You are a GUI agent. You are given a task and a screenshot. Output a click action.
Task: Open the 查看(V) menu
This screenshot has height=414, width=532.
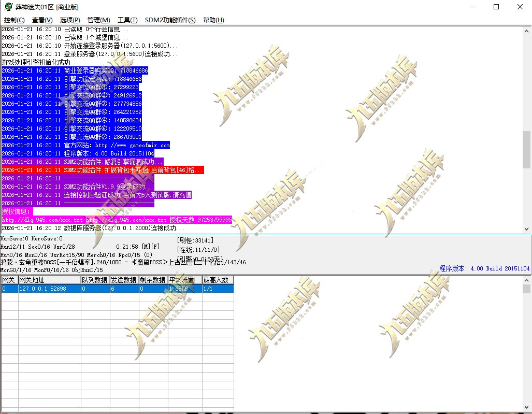coord(42,20)
